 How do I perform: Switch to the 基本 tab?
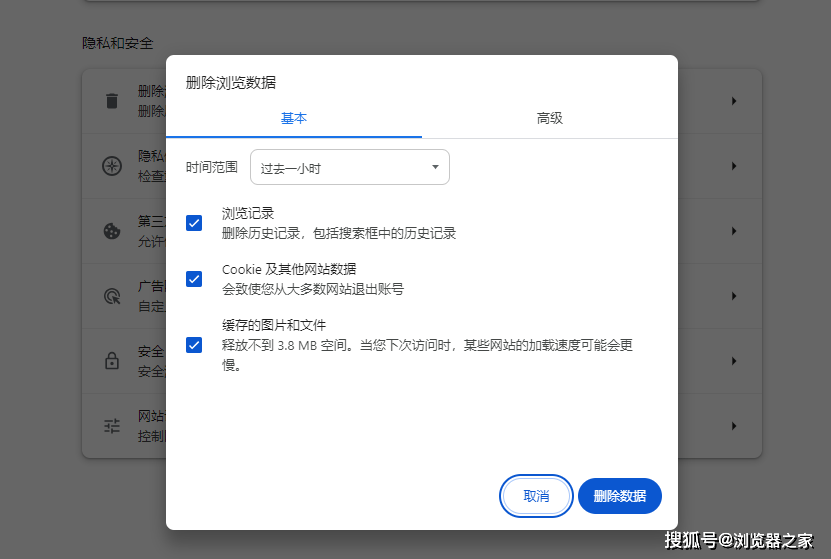pos(294,118)
